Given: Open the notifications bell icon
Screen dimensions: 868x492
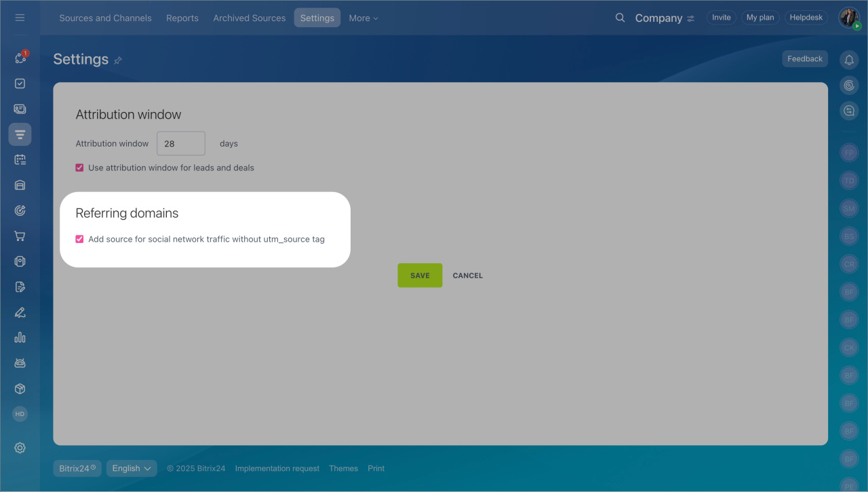Looking at the screenshot, I should click(849, 60).
